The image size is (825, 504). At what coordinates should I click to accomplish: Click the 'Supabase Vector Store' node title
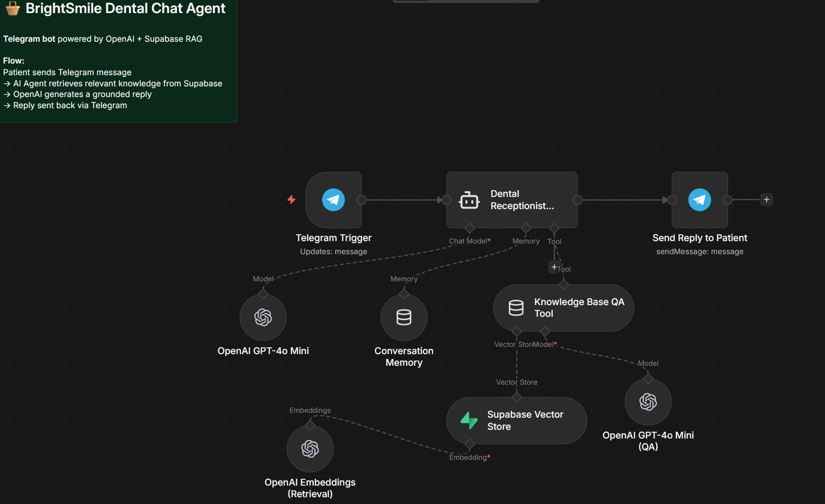pyautogui.click(x=525, y=421)
